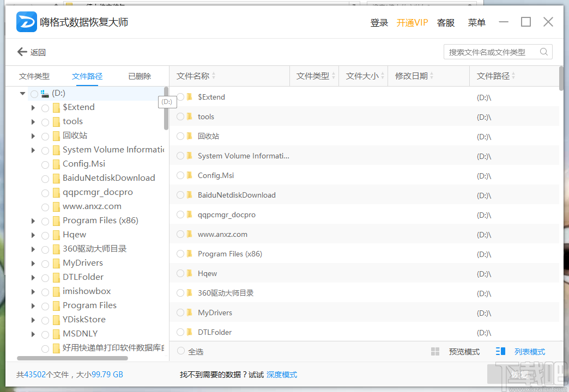Viewport: 569px width, 392px height.
Task: Click folder icon of MyDrivers in list
Action: [x=190, y=312]
